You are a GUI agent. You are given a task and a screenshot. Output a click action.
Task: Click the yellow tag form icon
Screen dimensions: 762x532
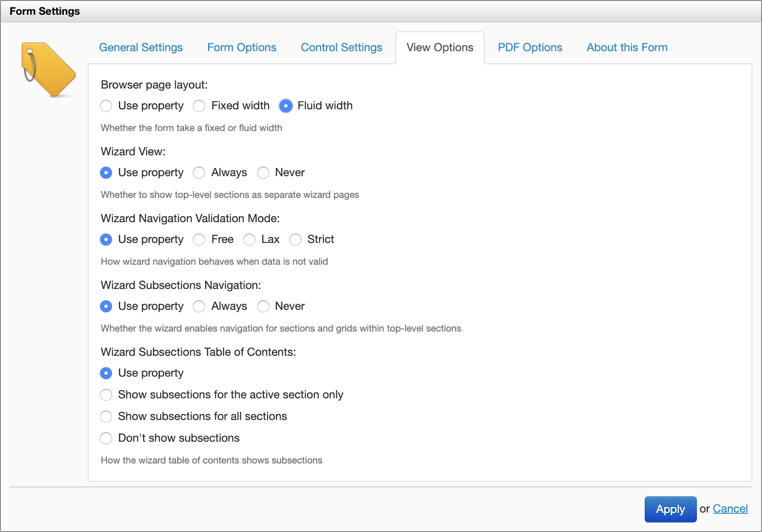click(x=49, y=69)
